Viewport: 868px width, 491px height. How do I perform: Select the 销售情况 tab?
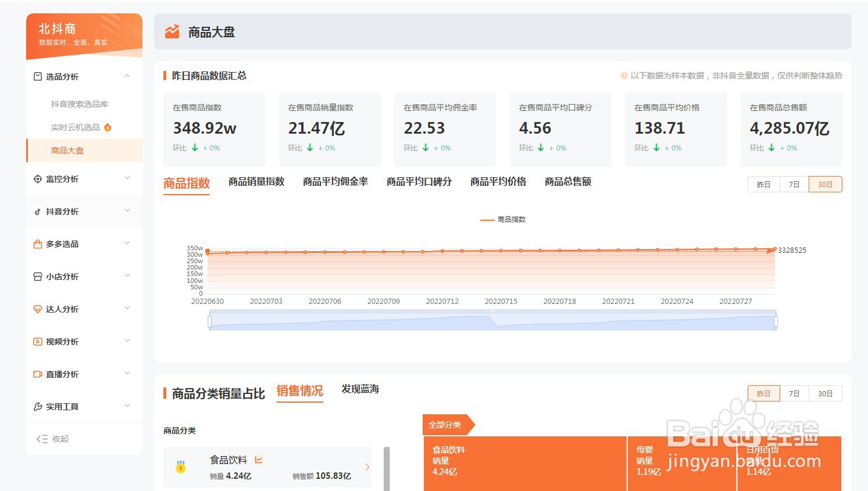tap(300, 391)
